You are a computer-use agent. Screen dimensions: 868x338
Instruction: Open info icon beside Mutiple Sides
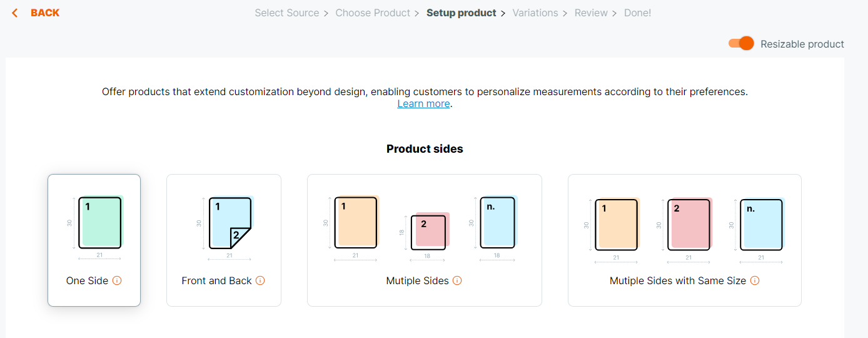click(x=457, y=280)
